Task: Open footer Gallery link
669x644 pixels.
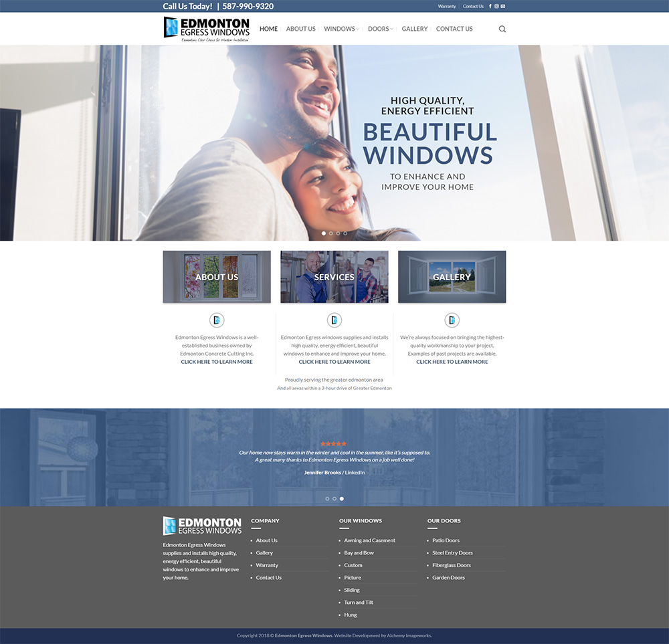Action: (x=264, y=553)
